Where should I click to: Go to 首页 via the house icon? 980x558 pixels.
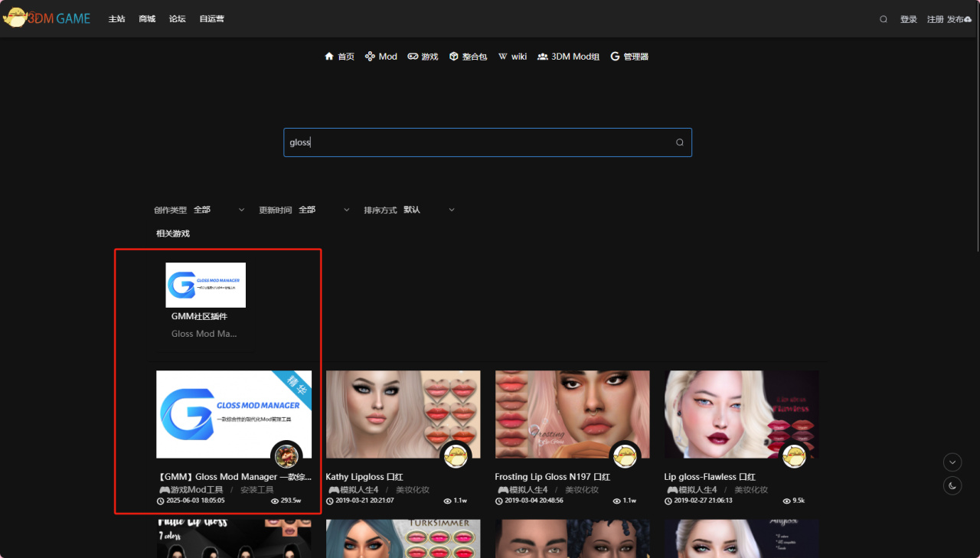339,57
